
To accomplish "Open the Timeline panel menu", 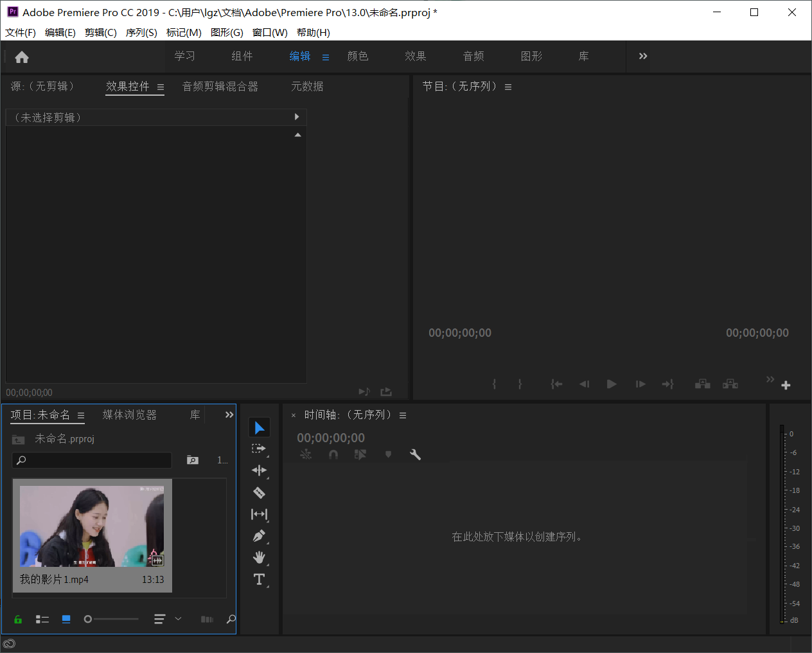I will [402, 415].
